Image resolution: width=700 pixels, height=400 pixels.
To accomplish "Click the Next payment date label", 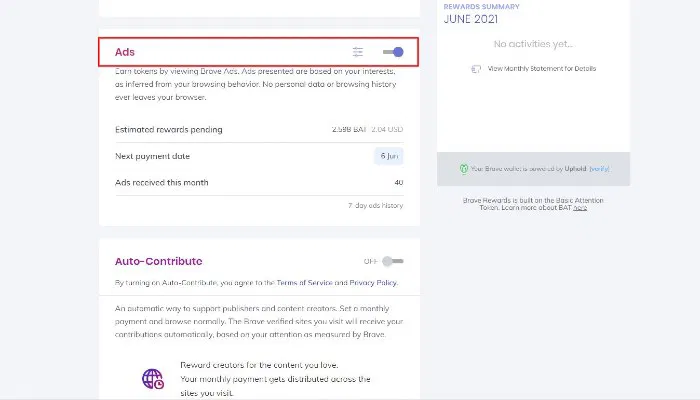I will coord(152,156).
